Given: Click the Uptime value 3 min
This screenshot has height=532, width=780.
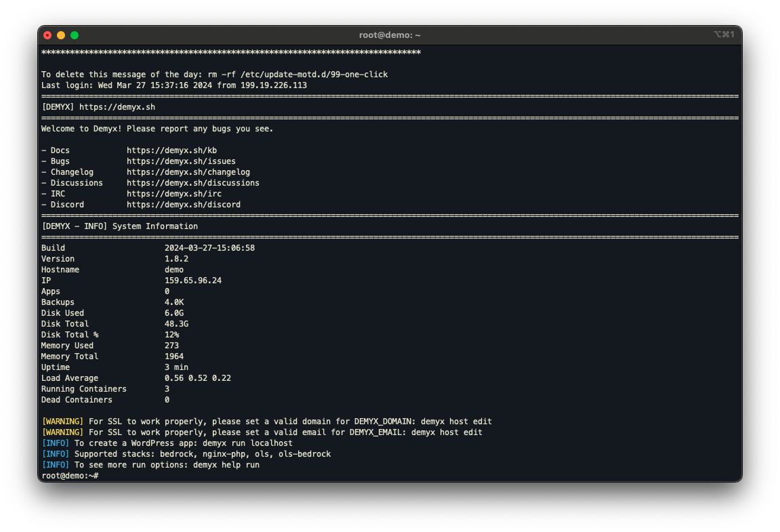Looking at the screenshot, I should click(x=177, y=367).
